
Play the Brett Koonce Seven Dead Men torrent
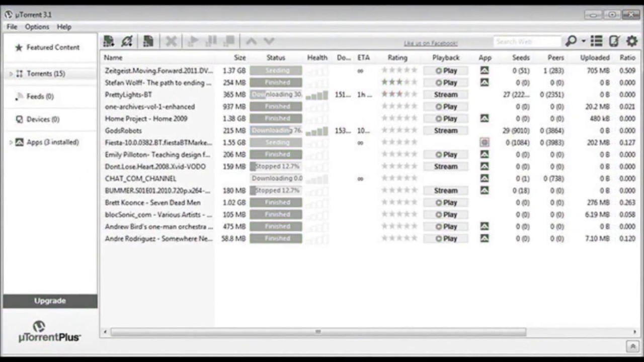(x=446, y=203)
